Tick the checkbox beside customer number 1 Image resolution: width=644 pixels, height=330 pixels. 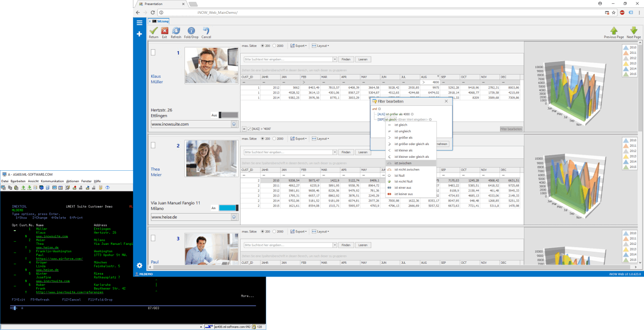(153, 52)
